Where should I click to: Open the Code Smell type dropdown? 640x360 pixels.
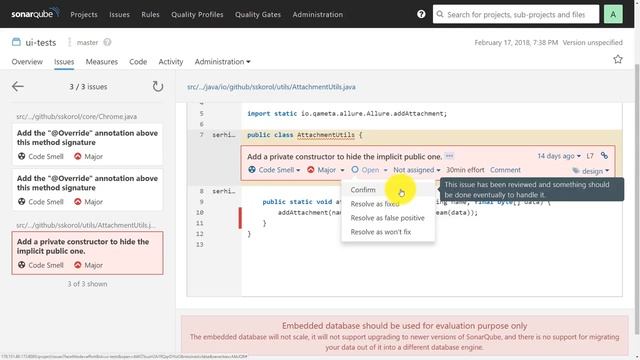(x=274, y=170)
